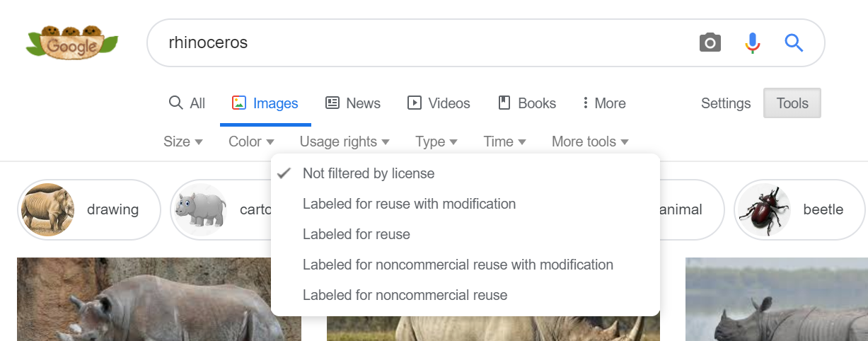
Task: Click the camera search-by-image icon
Action: [710, 43]
